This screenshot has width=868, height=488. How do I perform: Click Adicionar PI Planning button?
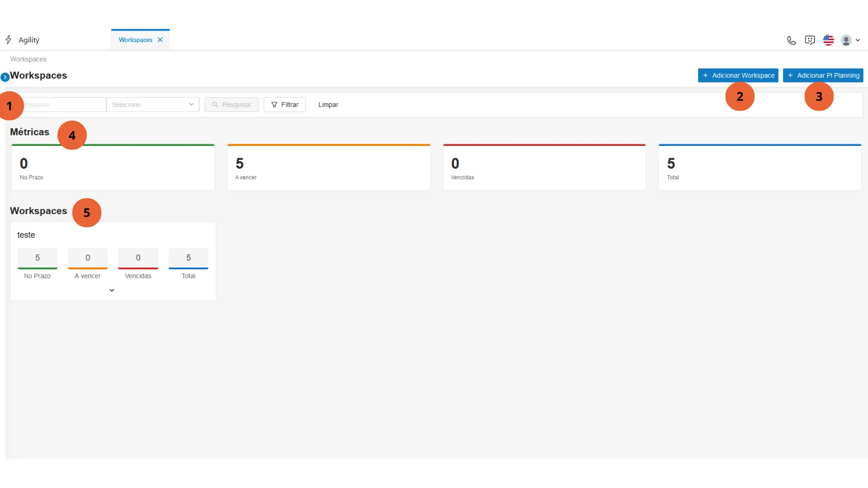[x=823, y=75]
